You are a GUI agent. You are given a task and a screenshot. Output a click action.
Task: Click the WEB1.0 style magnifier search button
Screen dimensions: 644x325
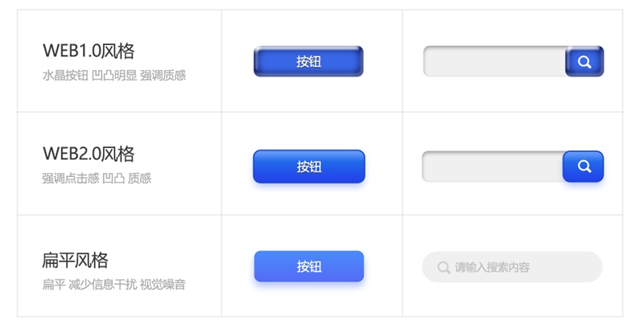pos(584,61)
